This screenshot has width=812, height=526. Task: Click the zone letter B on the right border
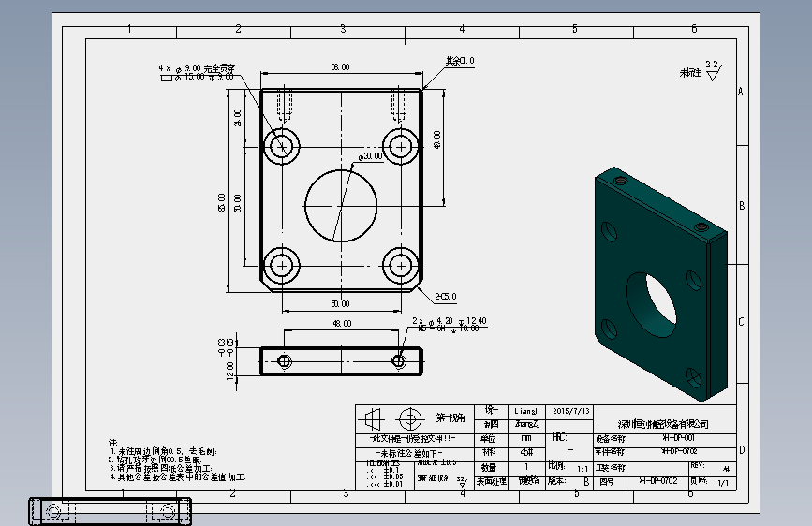coord(742,206)
